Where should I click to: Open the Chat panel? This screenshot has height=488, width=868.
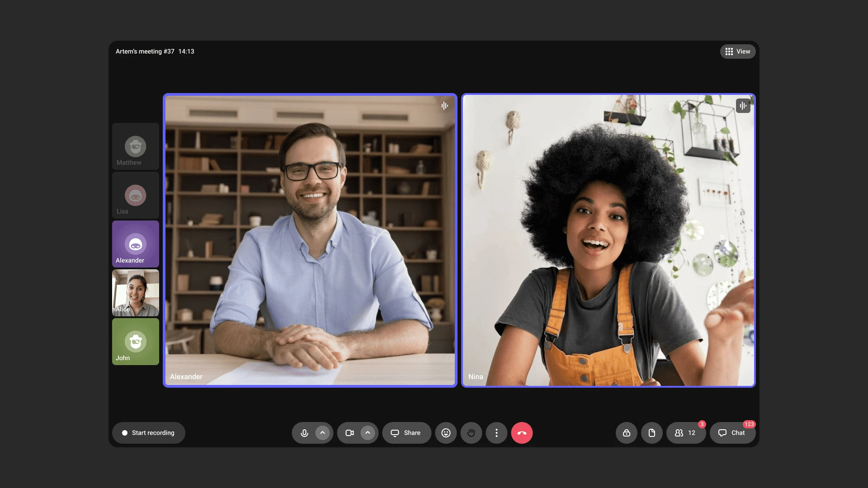pos(732,433)
